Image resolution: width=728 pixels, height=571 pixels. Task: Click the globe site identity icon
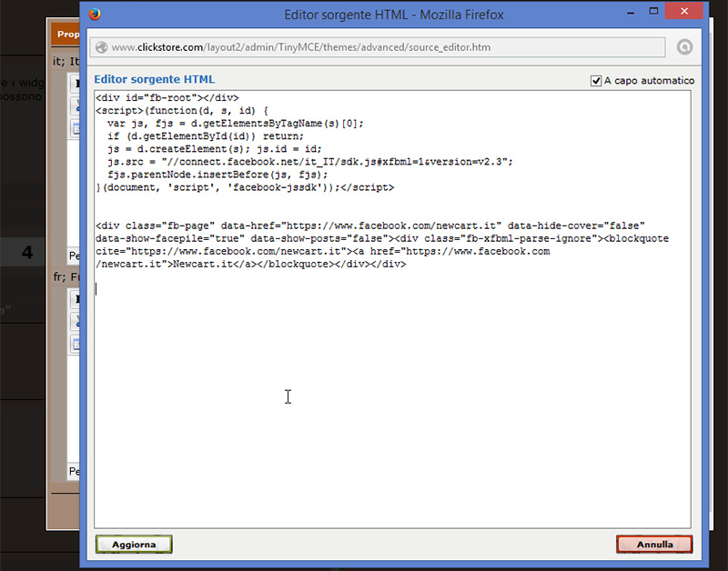101,47
